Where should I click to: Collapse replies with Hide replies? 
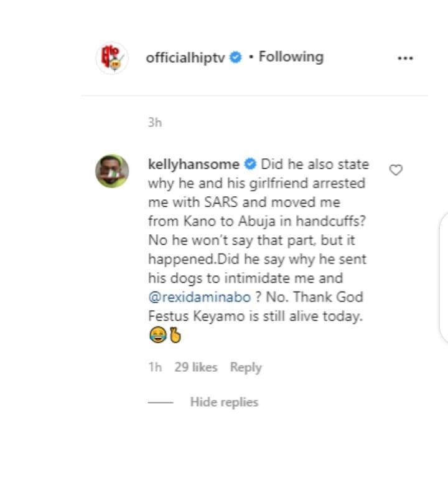pyautogui.click(x=224, y=402)
